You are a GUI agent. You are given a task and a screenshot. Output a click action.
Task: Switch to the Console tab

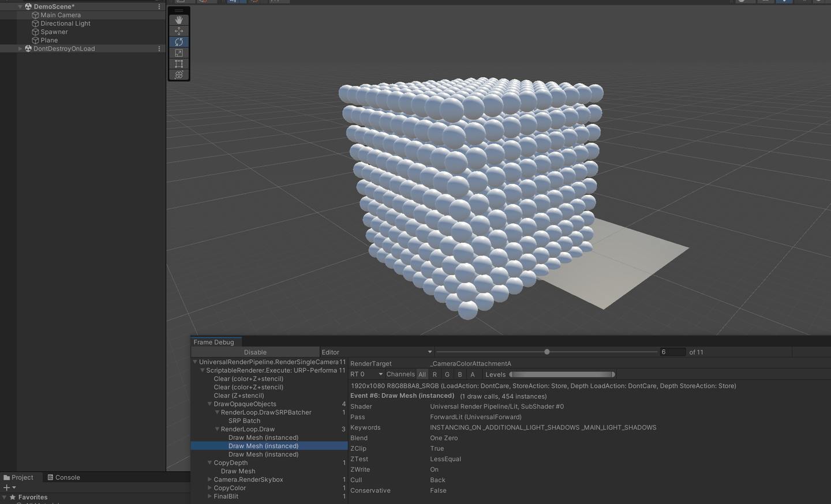click(63, 477)
